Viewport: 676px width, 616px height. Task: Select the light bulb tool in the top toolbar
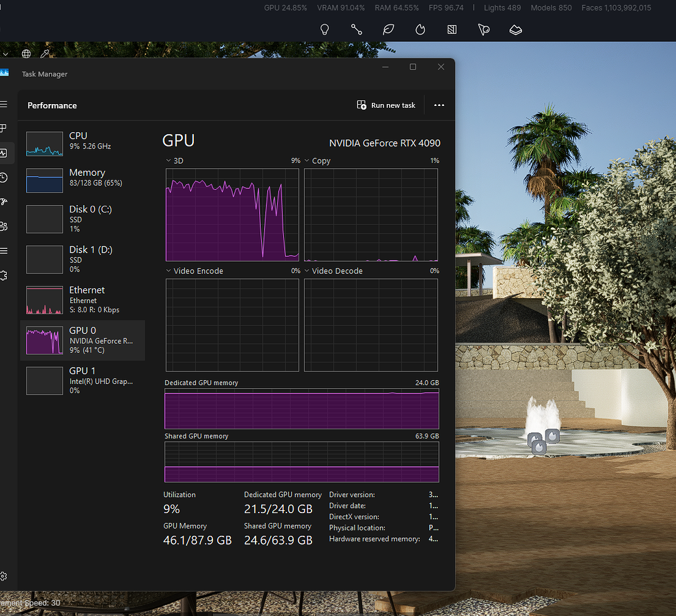(x=324, y=30)
